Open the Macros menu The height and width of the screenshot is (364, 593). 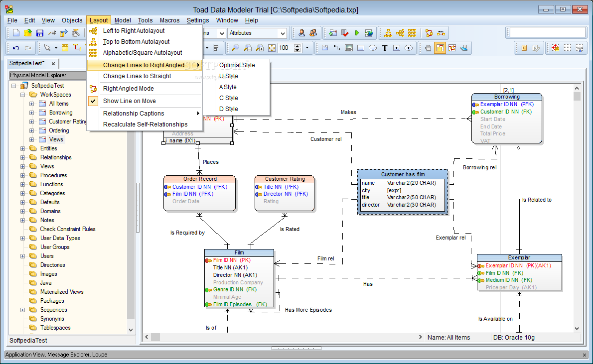pos(169,20)
